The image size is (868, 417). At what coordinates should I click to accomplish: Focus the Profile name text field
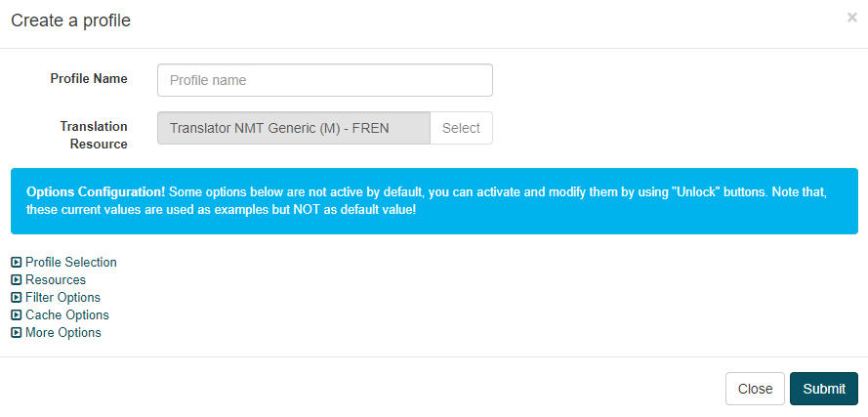325,80
